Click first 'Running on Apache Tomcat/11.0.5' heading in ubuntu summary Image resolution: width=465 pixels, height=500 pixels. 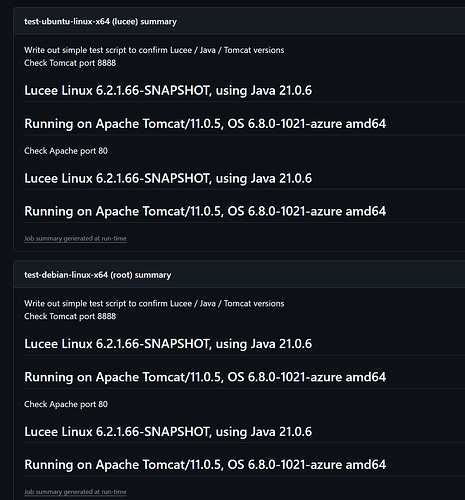click(x=205, y=124)
